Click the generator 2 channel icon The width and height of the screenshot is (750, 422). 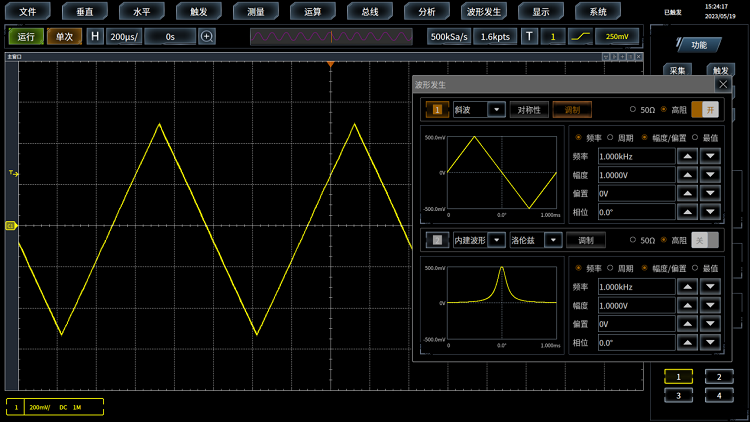click(437, 240)
